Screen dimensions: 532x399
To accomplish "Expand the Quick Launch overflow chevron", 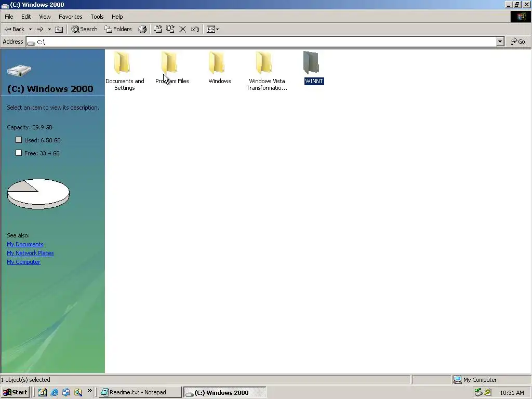I will 89,391.
